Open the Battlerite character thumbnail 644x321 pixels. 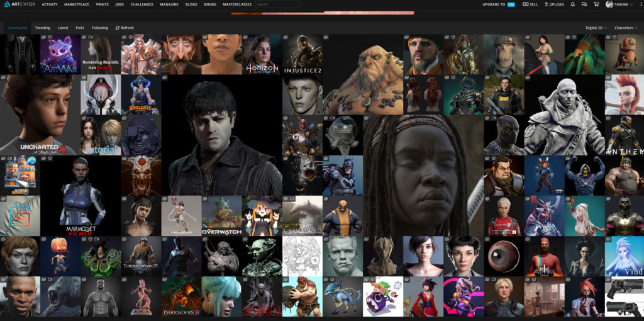(x=141, y=94)
